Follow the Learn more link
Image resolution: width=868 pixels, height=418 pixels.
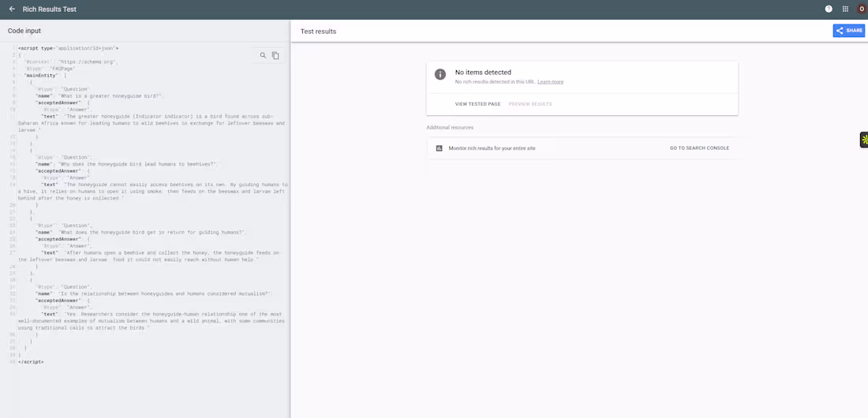(x=550, y=82)
